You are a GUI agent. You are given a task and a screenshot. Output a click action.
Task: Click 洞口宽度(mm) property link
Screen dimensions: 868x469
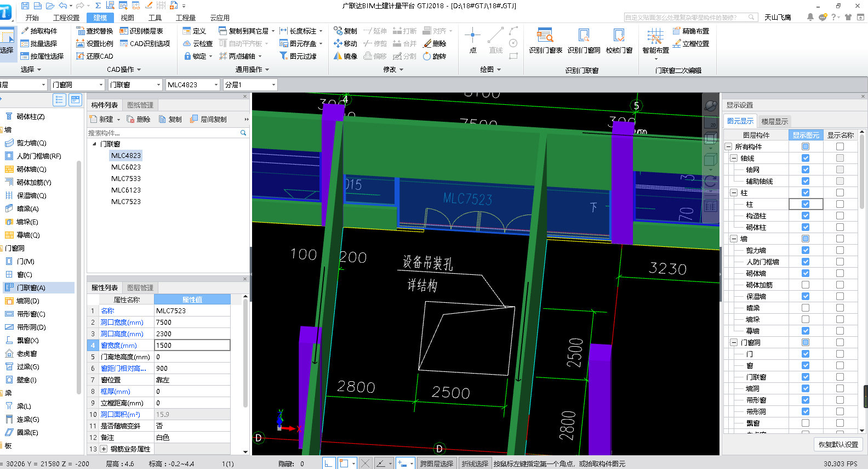click(x=122, y=322)
